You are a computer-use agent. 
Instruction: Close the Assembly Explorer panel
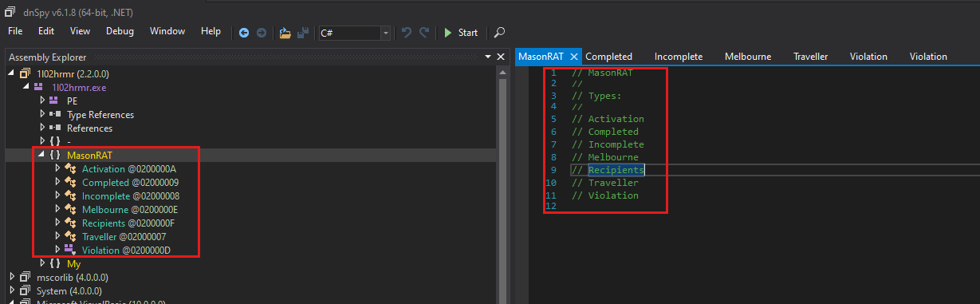point(501,57)
